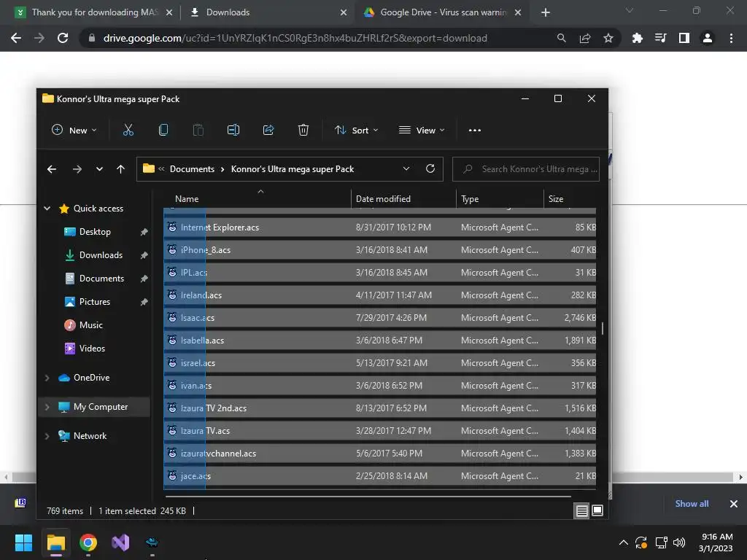Open the Sort dropdown menu

[356, 130]
